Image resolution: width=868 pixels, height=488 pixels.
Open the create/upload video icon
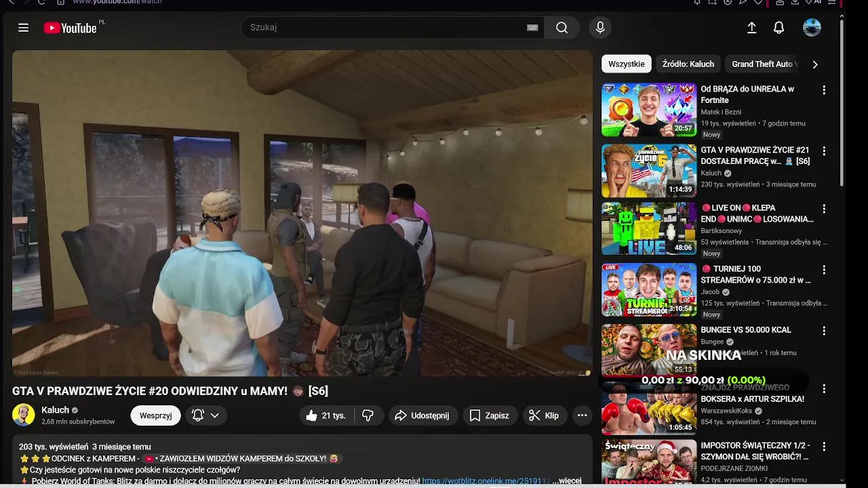click(x=751, y=28)
